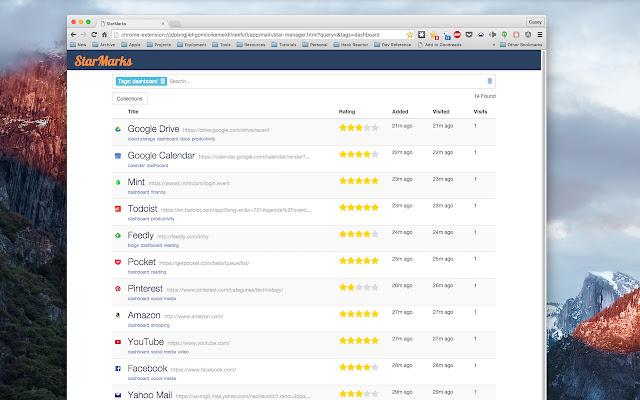
Task: Click the Facebook favicon icon
Action: coord(118,369)
